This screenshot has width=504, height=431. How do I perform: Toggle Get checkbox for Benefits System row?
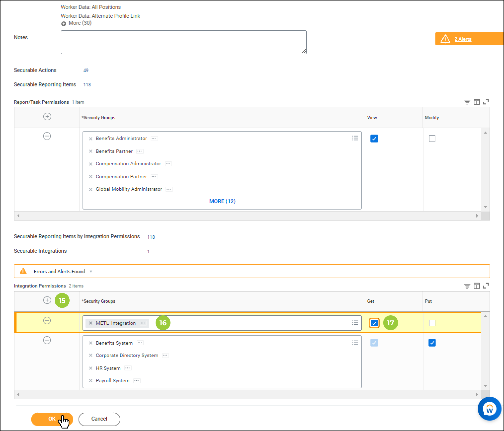pyautogui.click(x=374, y=343)
